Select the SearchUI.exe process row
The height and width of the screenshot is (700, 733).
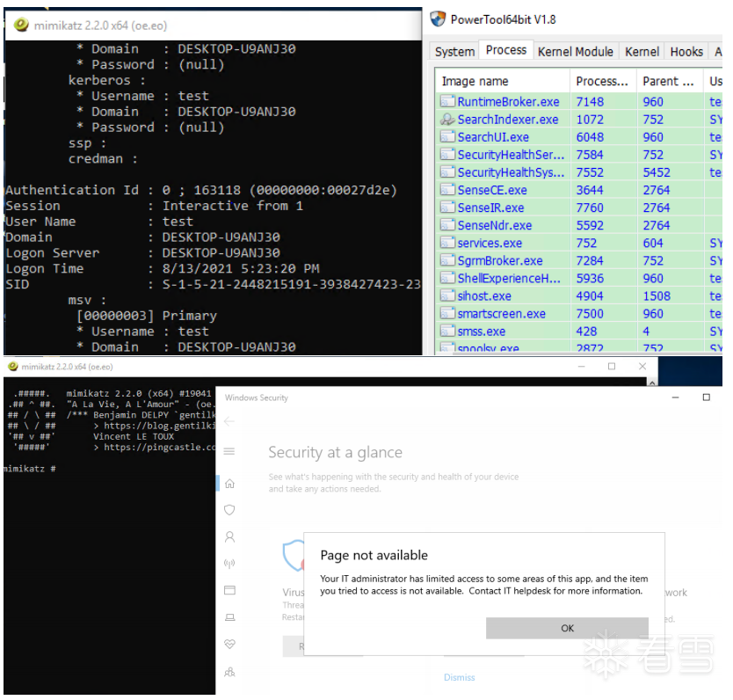[x=580, y=137]
